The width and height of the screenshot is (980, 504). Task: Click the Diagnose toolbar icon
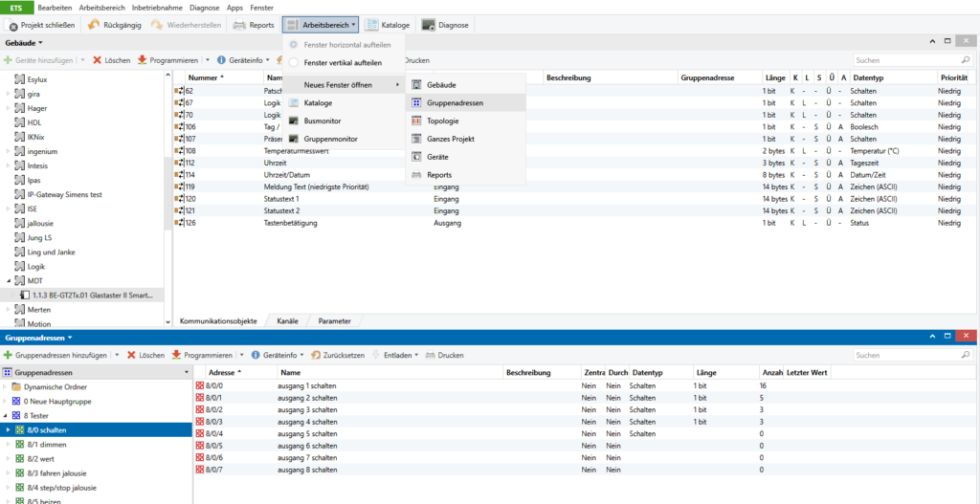pos(428,25)
